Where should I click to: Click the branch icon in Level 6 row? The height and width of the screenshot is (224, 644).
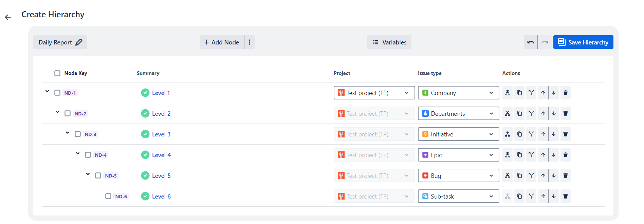click(531, 196)
